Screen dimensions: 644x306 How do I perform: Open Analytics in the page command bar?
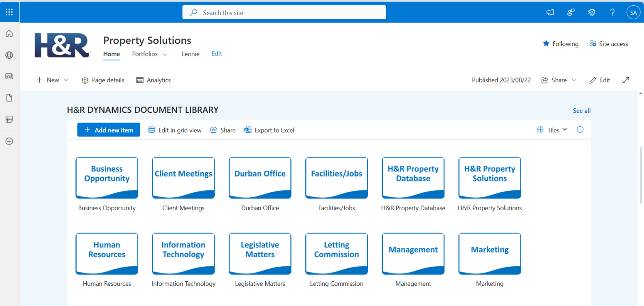(154, 80)
